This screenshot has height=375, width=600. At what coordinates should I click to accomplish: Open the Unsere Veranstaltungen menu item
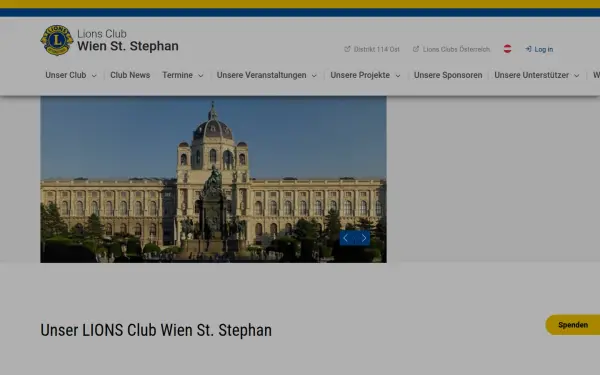pyautogui.click(x=261, y=75)
